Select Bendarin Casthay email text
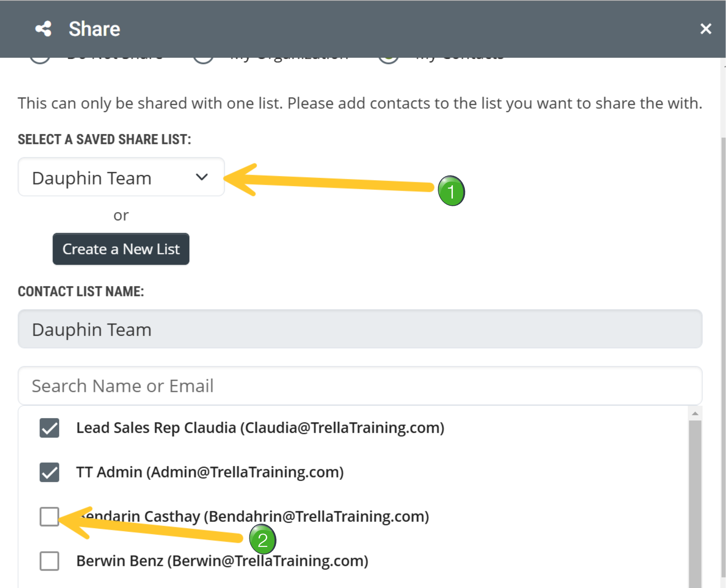The image size is (726, 588). click(x=316, y=516)
